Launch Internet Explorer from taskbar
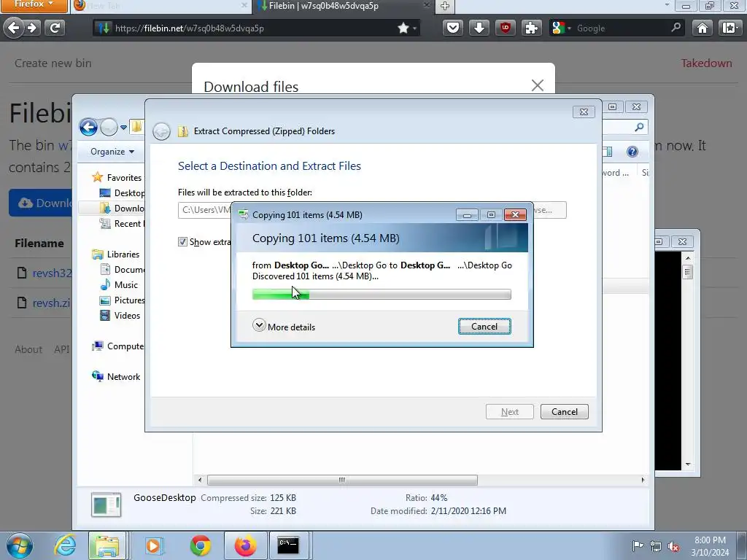This screenshot has height=560, width=747. coord(65,545)
